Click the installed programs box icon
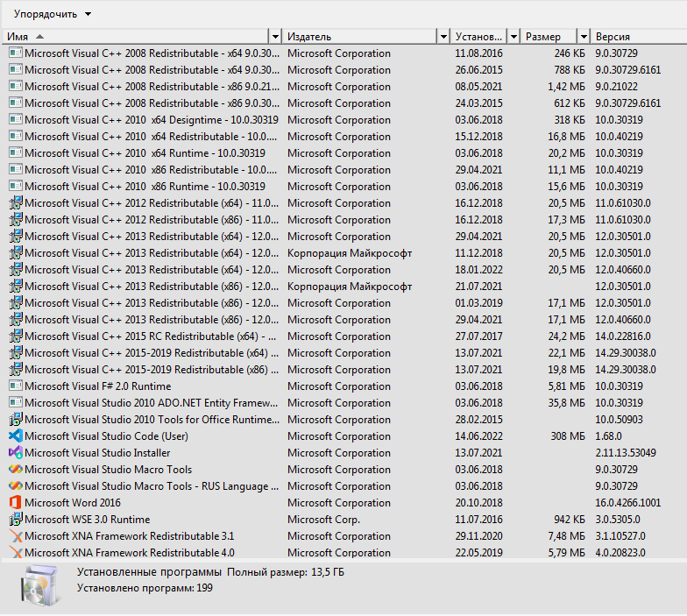 tap(40, 585)
